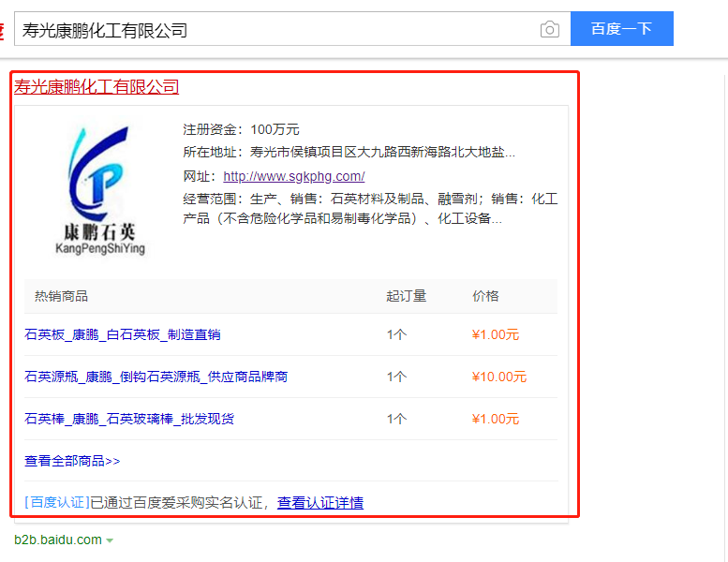
Task: Click the [百度认证] certification label
Action: pyautogui.click(x=56, y=503)
